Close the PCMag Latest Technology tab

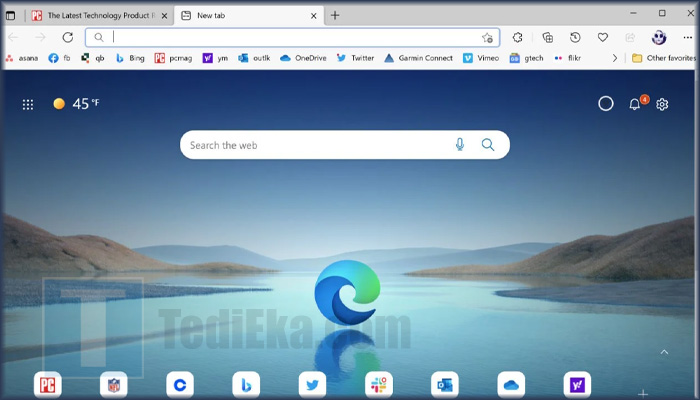pos(164,16)
